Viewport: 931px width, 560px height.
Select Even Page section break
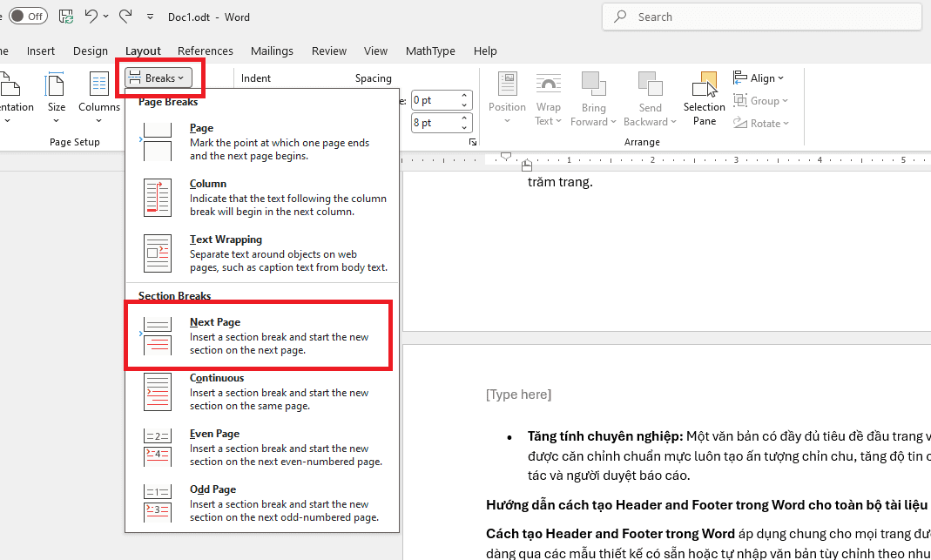pos(262,447)
